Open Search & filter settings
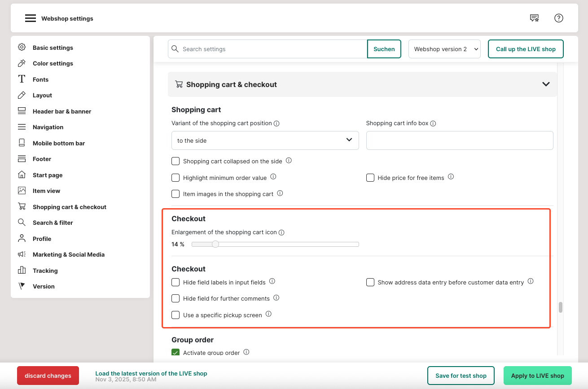The width and height of the screenshot is (588, 389). 53,223
